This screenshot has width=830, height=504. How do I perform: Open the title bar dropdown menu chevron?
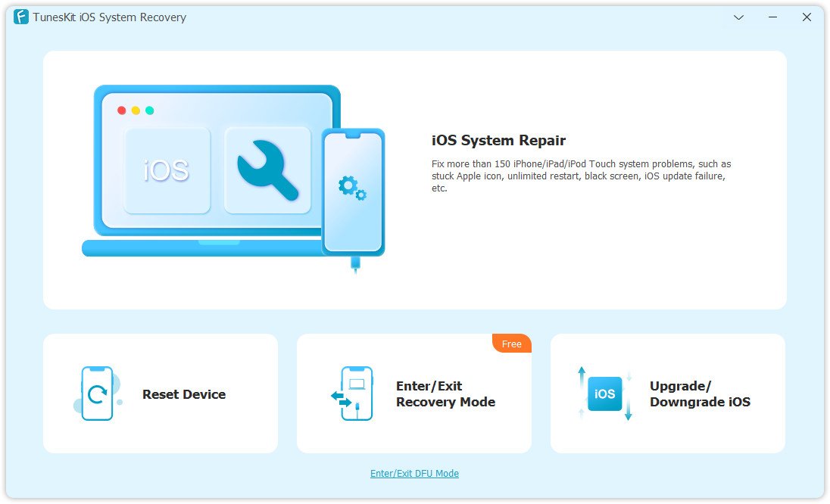(x=738, y=17)
